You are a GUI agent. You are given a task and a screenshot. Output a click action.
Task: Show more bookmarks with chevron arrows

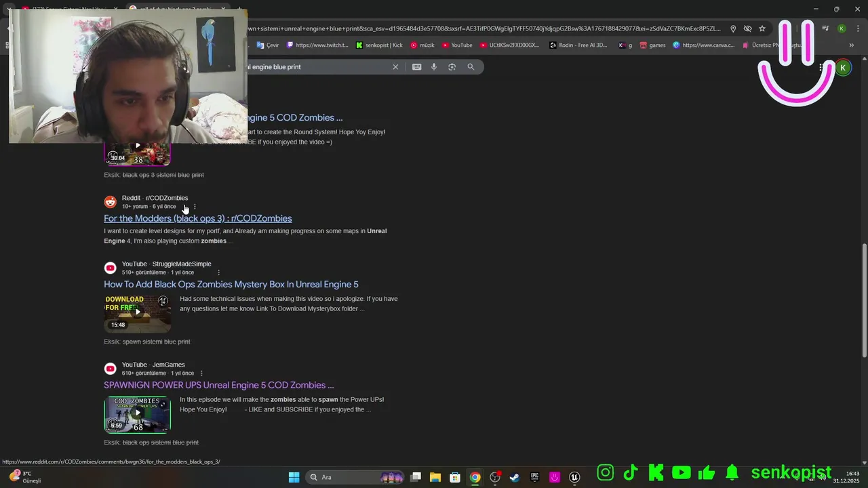point(852,45)
